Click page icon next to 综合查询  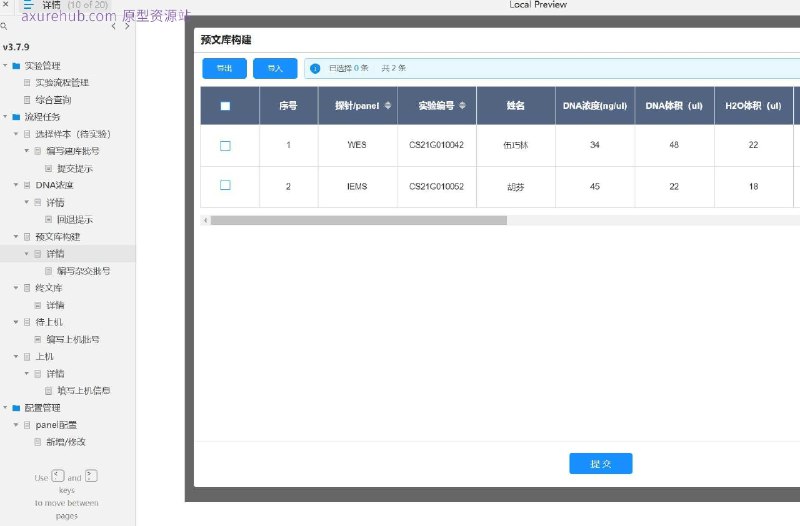click(x=27, y=99)
